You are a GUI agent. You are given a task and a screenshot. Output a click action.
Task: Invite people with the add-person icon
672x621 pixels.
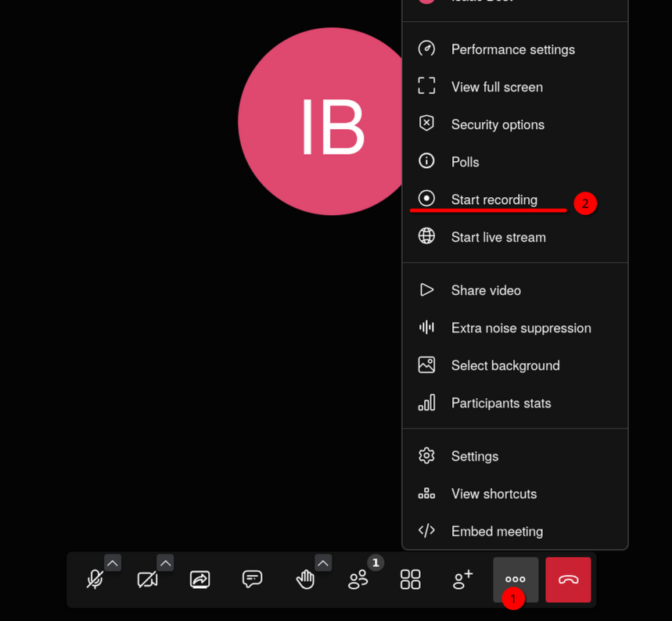[x=463, y=580]
